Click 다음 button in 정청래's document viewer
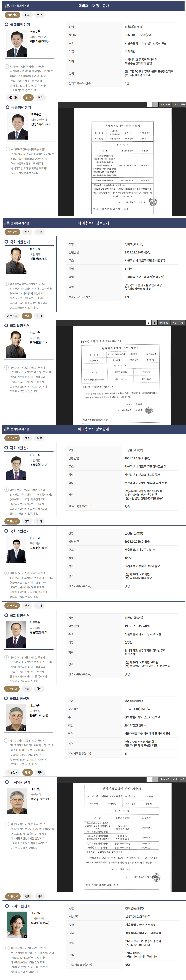Image resolution: width=186 pixels, height=980 pixels. (x=183, y=104)
